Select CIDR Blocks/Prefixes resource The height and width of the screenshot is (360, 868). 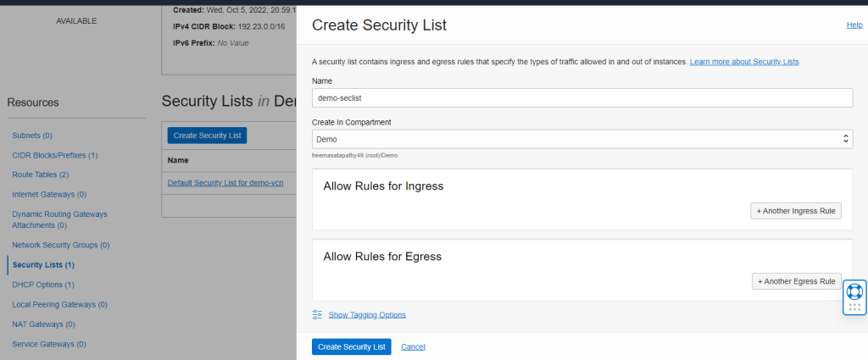click(55, 155)
